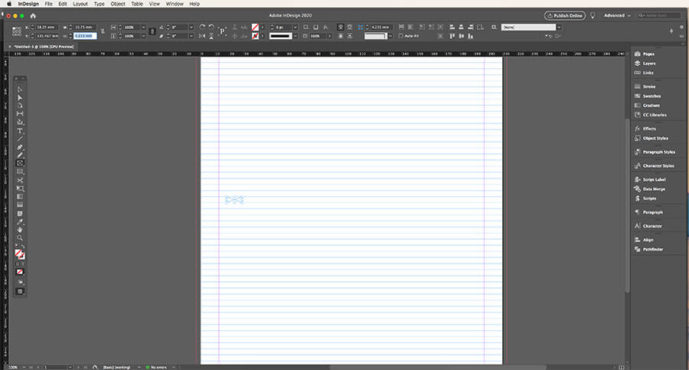Select the Eyedropper tool
The width and height of the screenshot is (689, 370).
[20, 222]
